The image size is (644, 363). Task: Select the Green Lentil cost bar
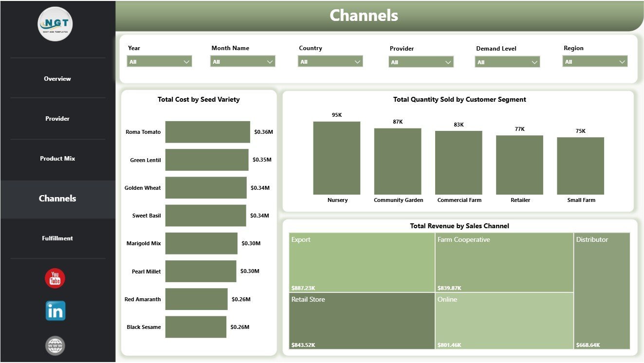click(x=206, y=160)
